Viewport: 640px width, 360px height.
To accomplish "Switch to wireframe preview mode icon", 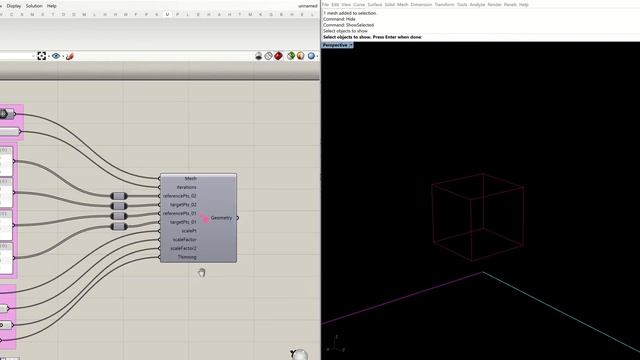I will coord(268,56).
